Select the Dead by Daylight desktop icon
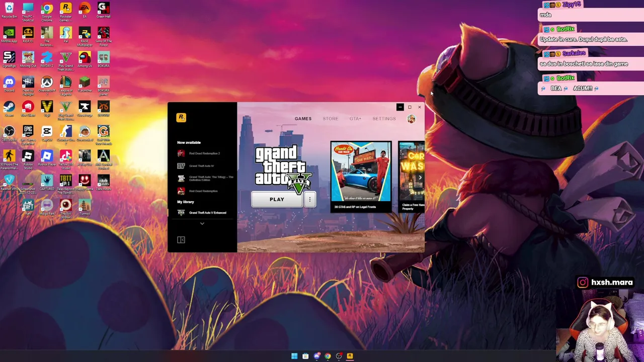644x362 pixels. tap(28, 86)
